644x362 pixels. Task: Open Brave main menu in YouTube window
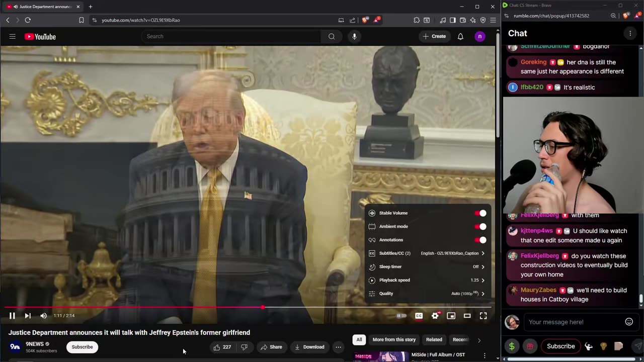(x=493, y=20)
